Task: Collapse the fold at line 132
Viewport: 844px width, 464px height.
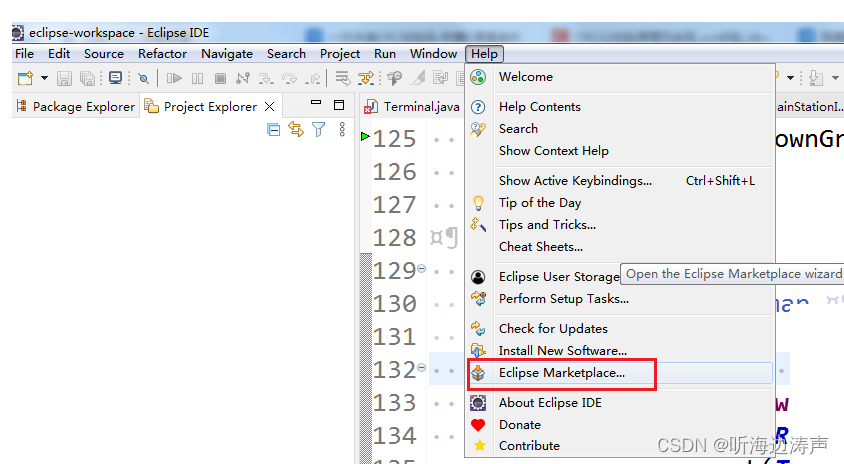Action: tap(421, 367)
